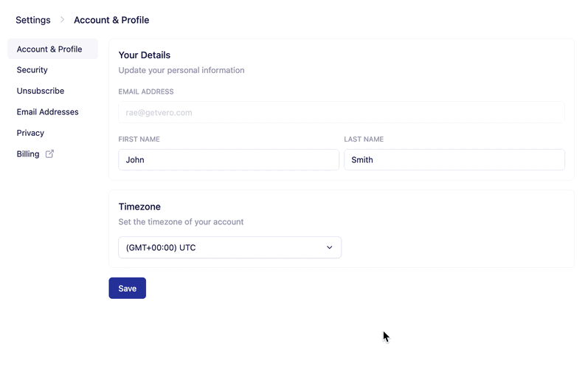Viewport: 588px width, 391px height.
Task: Navigate to Privacy settings
Action: 30,133
